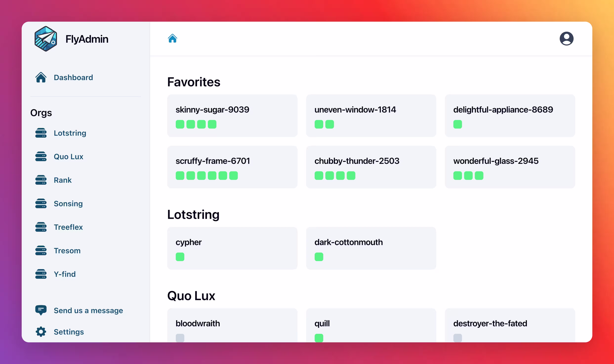The height and width of the screenshot is (364, 614).
Task: Select Sonsing in the sidebar
Action: 68,204
